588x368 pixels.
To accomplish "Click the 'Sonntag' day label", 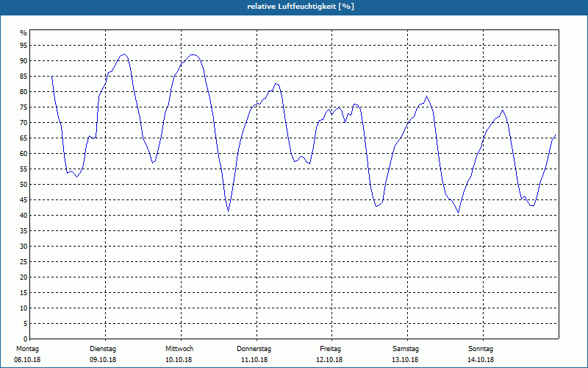I will click(481, 349).
